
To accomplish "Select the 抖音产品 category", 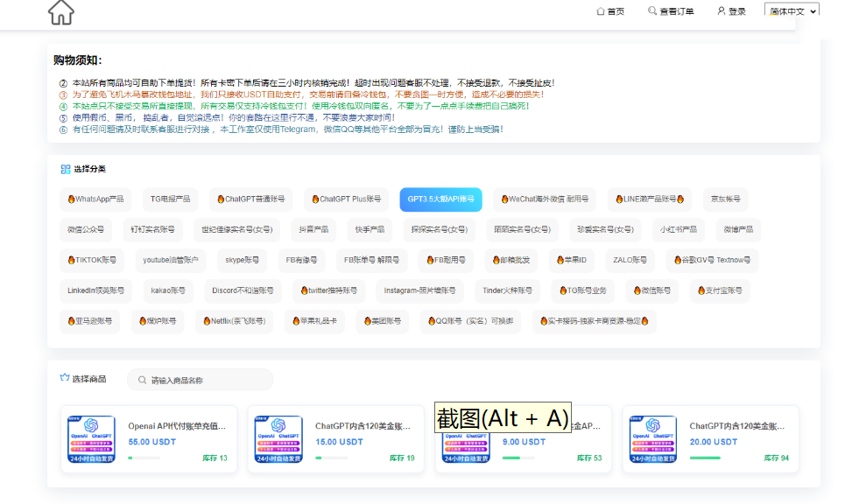I will tap(313, 230).
